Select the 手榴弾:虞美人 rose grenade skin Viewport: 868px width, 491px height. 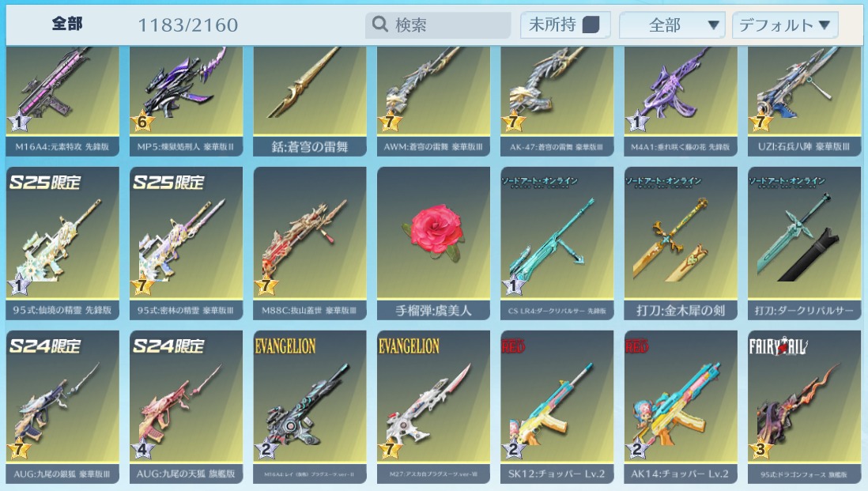(433, 243)
